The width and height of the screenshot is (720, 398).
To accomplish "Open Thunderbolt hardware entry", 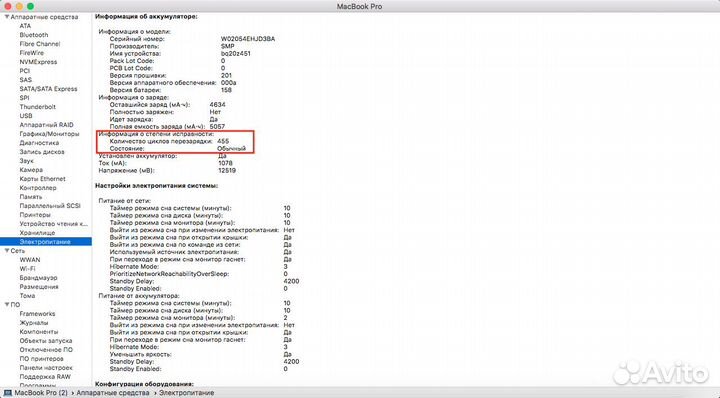I will [37, 107].
